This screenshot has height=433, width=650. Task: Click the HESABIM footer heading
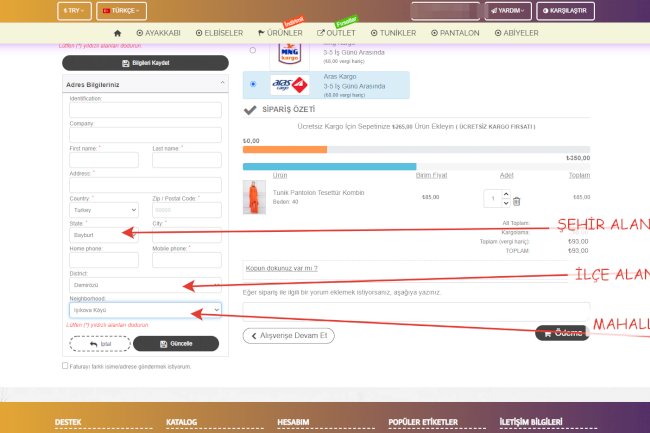click(x=293, y=422)
